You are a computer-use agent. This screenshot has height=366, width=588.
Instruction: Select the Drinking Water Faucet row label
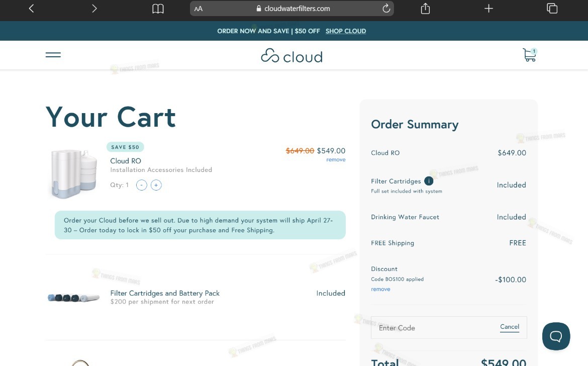click(x=405, y=217)
